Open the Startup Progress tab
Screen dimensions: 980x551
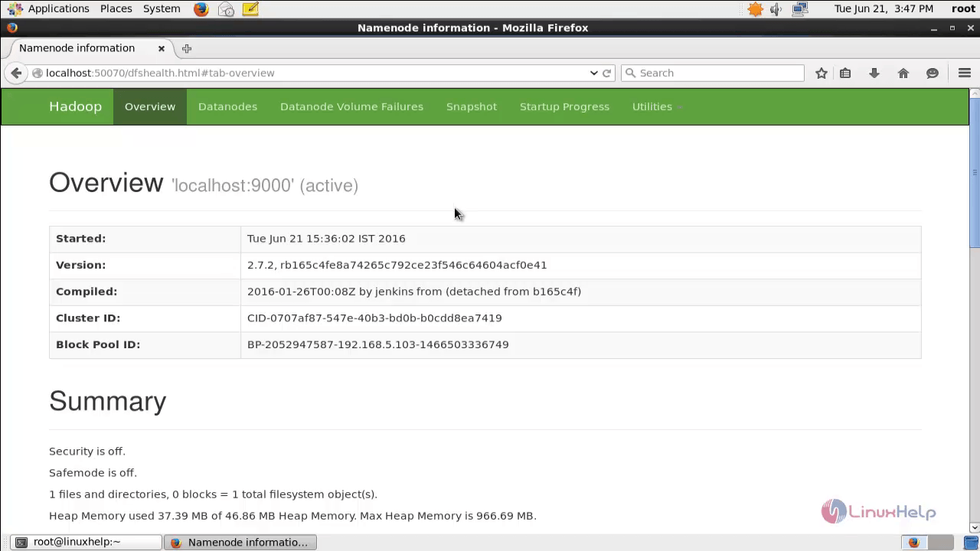point(564,106)
